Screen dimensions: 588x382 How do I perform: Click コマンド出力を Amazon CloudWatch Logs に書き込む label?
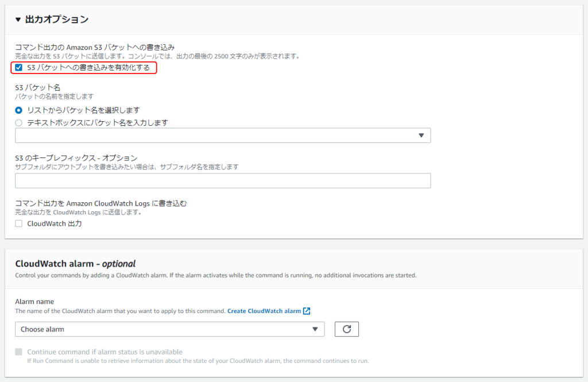pos(101,203)
